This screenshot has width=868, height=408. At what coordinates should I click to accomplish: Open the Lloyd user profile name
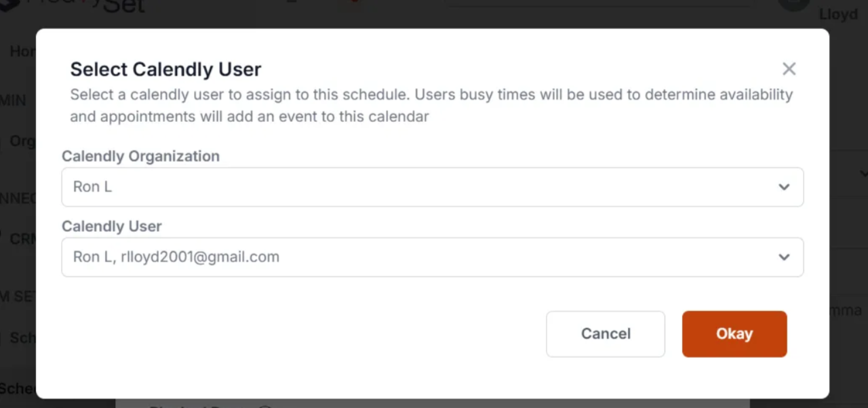838,14
